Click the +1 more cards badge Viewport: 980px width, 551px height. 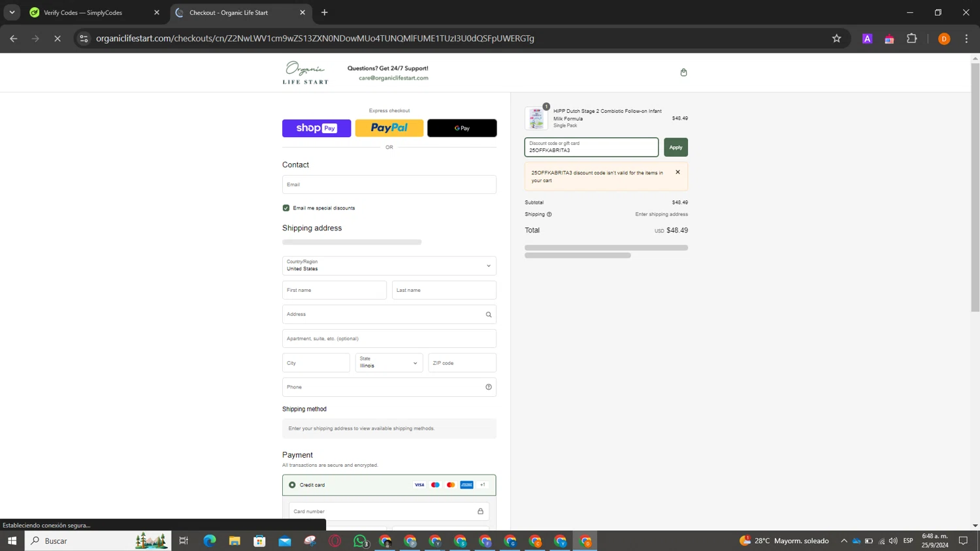pyautogui.click(x=482, y=485)
